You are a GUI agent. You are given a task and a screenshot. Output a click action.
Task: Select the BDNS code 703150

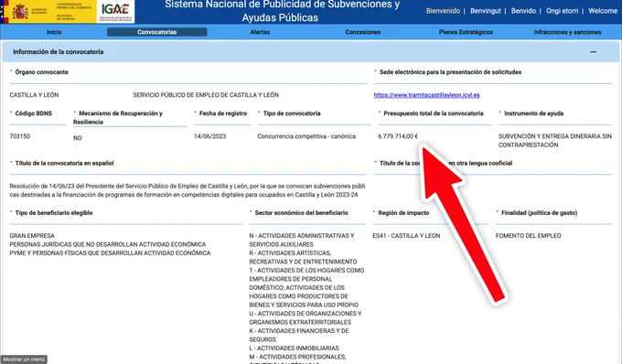click(x=20, y=136)
